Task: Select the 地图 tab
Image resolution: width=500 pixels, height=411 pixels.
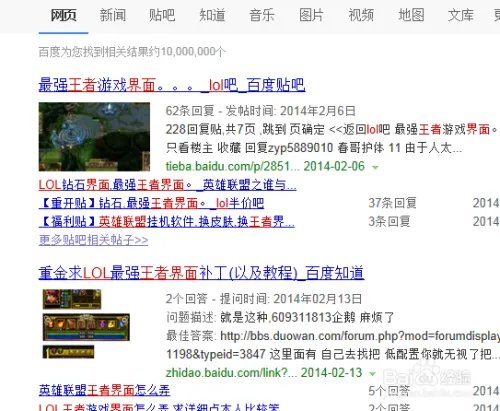Action: pos(411,15)
